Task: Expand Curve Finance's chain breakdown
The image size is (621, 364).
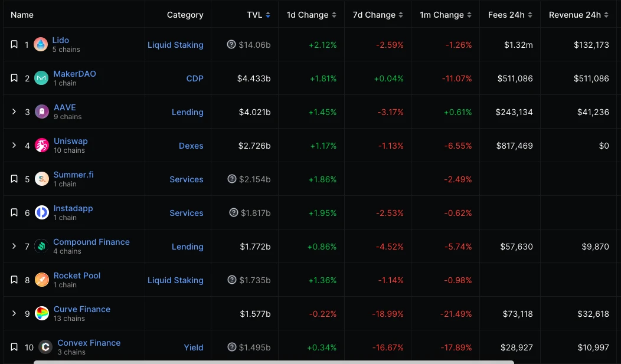Action: click(x=14, y=313)
